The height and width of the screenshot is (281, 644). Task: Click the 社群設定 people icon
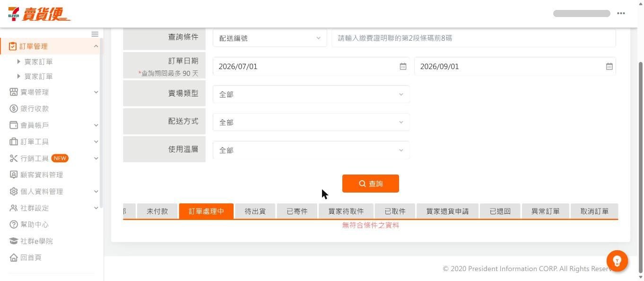coord(14,208)
